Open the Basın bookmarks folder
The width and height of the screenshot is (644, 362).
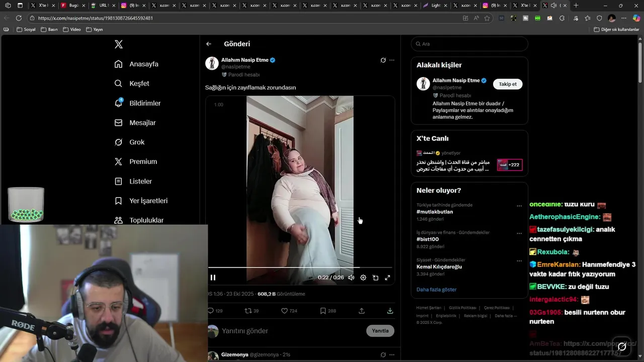coord(49,30)
